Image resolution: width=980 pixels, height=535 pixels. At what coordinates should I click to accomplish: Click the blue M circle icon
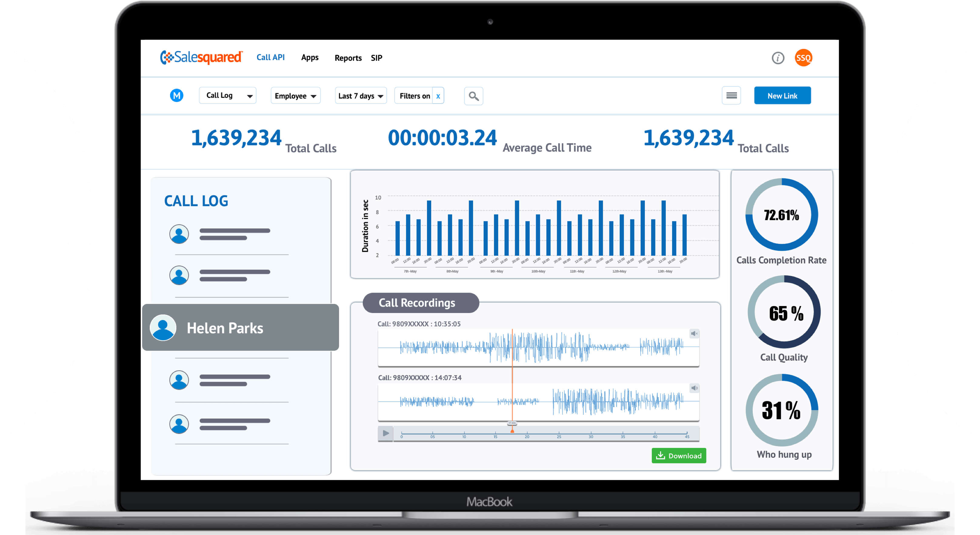tap(177, 95)
